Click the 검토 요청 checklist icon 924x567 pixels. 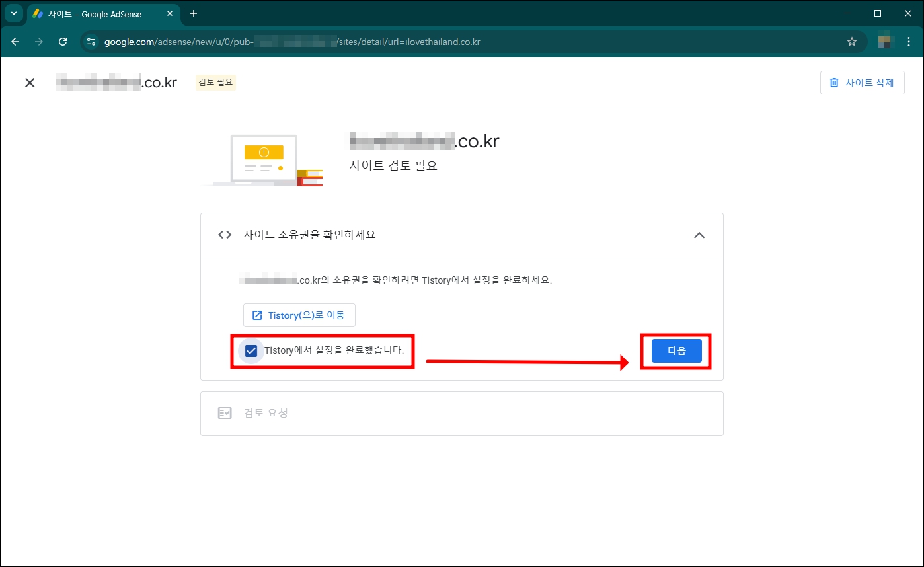click(x=224, y=413)
